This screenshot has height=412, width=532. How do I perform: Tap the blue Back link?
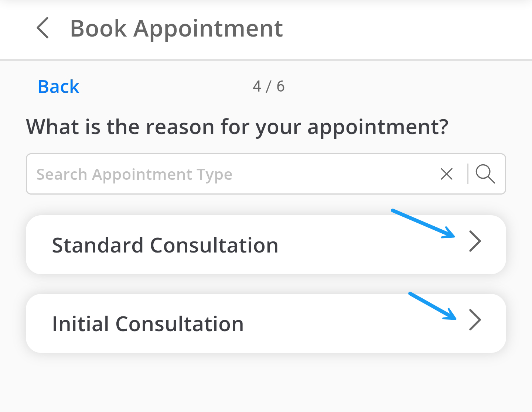point(58,87)
